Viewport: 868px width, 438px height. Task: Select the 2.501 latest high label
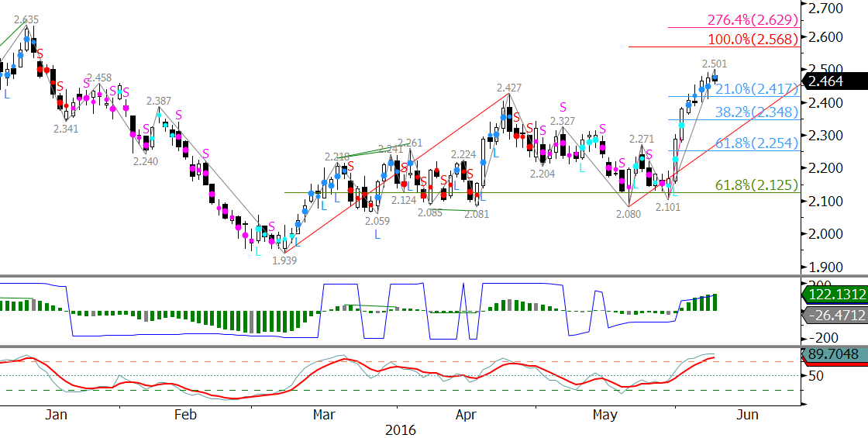[x=714, y=64]
